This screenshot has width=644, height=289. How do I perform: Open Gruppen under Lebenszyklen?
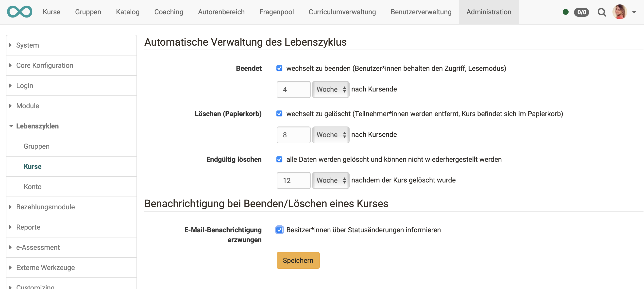click(x=71, y=146)
